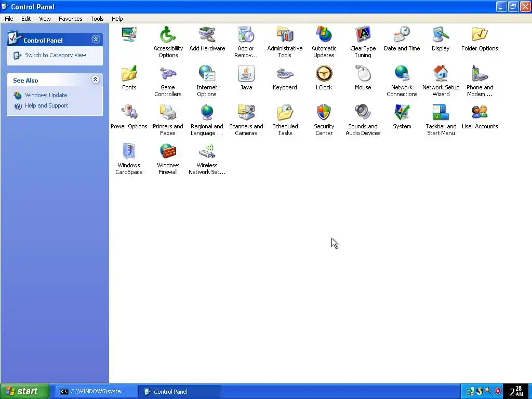The height and width of the screenshot is (399, 532).
Task: Open Windows CardSpace icon
Action: pyautogui.click(x=129, y=151)
